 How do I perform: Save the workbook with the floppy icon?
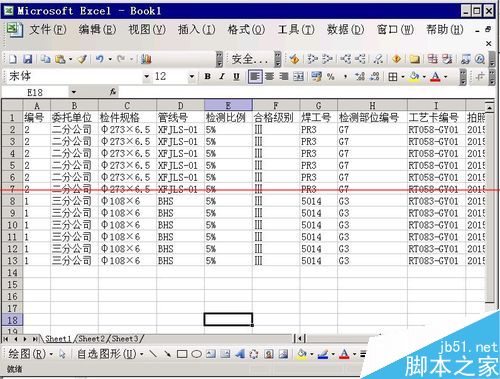coord(27,59)
